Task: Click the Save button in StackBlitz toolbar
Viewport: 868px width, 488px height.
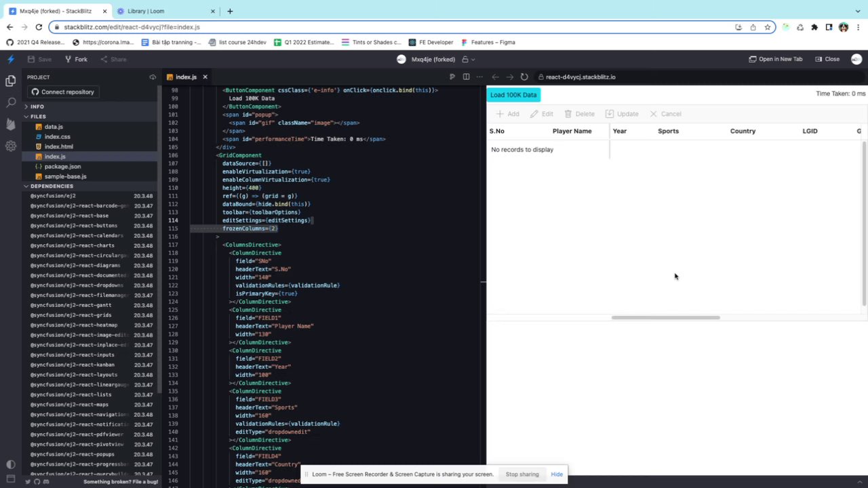Action: tap(39, 59)
